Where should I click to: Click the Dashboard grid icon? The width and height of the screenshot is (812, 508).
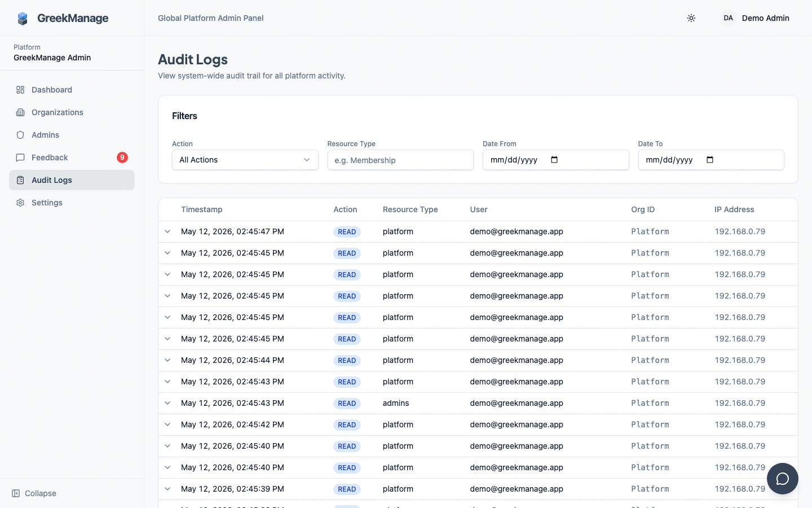[x=20, y=90]
